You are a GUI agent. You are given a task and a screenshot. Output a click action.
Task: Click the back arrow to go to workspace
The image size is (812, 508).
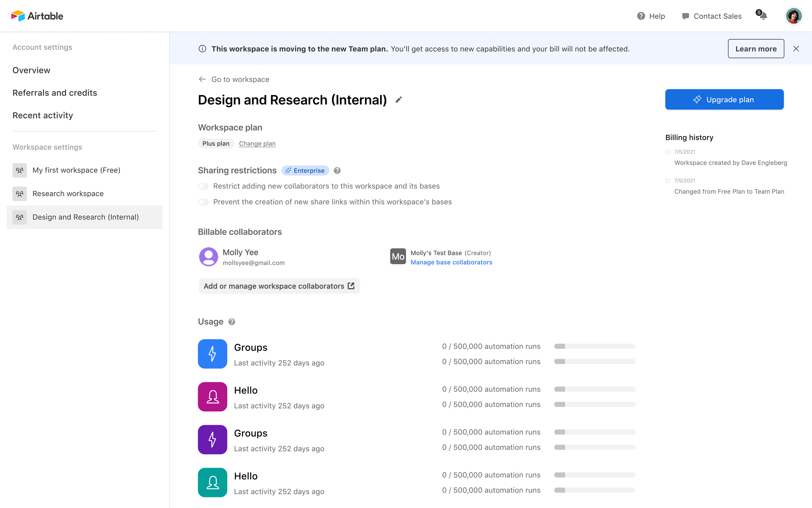(x=202, y=79)
